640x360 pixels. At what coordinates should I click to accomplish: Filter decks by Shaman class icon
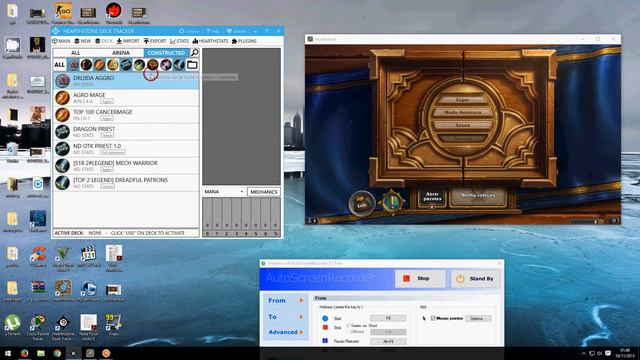click(153, 65)
